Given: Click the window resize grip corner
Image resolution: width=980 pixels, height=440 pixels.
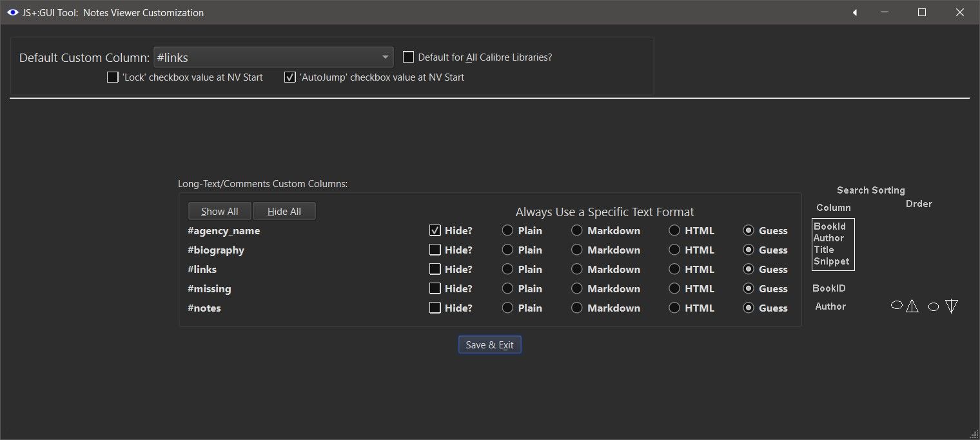Looking at the screenshot, I should pyautogui.click(x=974, y=434).
